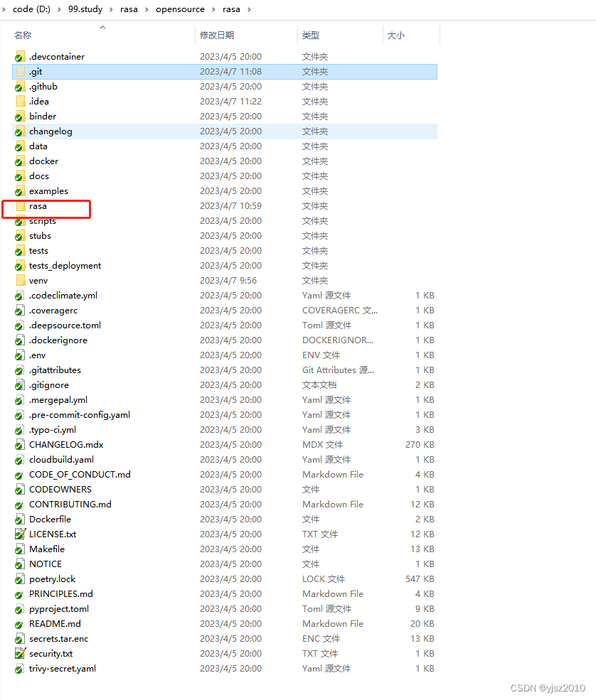Select the scripts folder name

[43, 221]
